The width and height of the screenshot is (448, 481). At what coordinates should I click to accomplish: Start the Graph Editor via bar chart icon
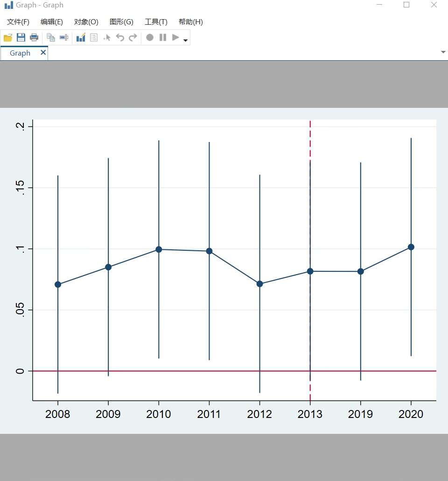pos(81,37)
